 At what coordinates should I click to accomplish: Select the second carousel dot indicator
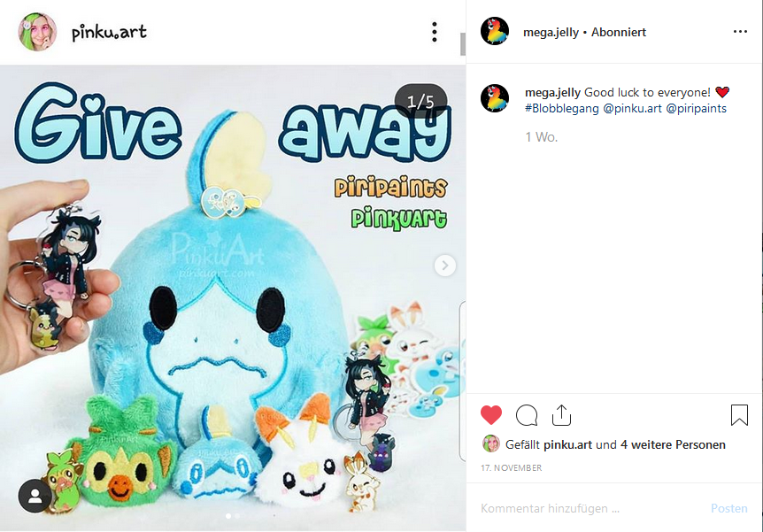pos(237,515)
